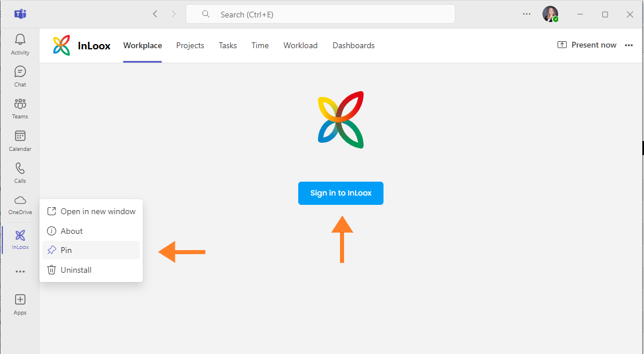Screen dimensions: 644x354
Task: Open the Apps marketplace
Action: coord(20,304)
